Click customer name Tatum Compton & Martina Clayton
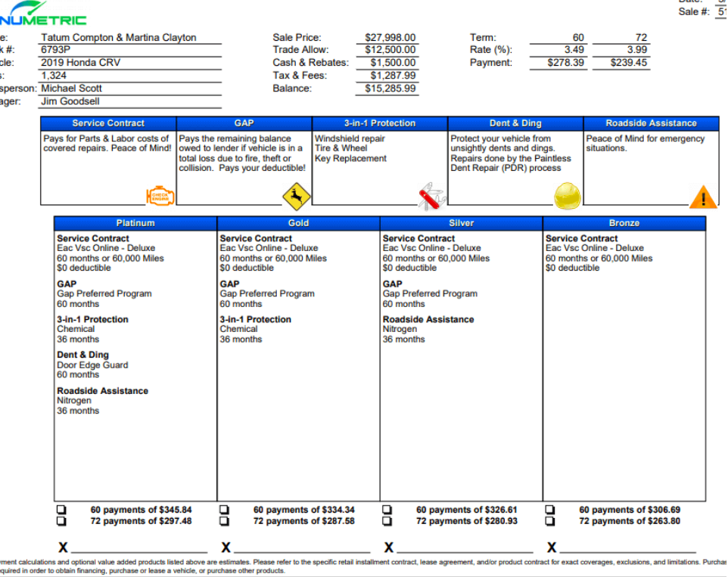 coord(119,38)
